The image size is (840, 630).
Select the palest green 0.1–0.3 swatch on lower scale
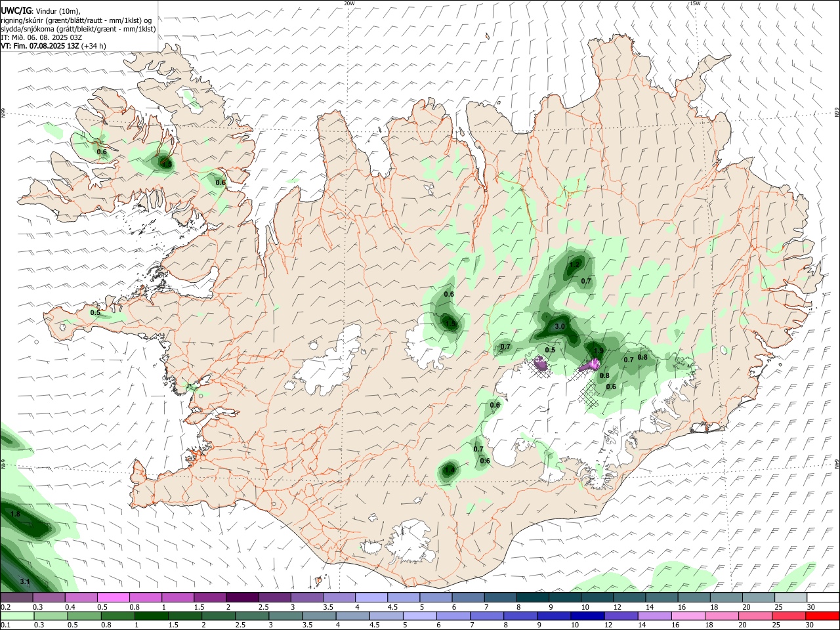pos(16,616)
